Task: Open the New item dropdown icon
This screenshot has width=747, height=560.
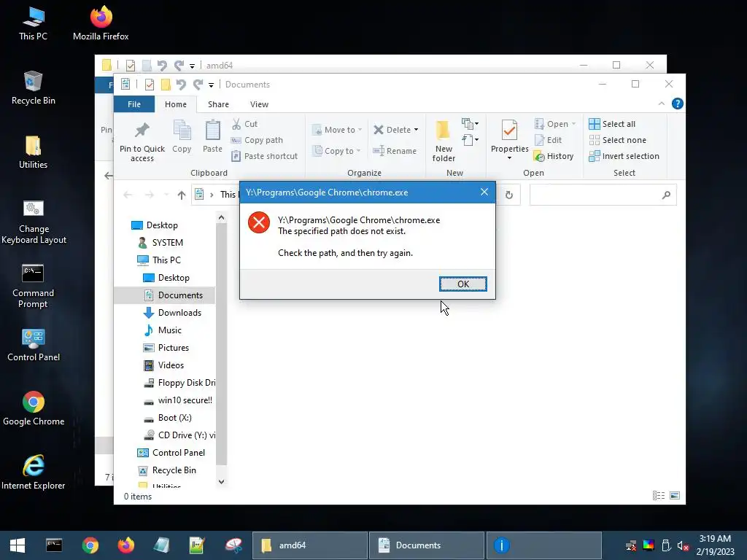Action: pos(471,124)
